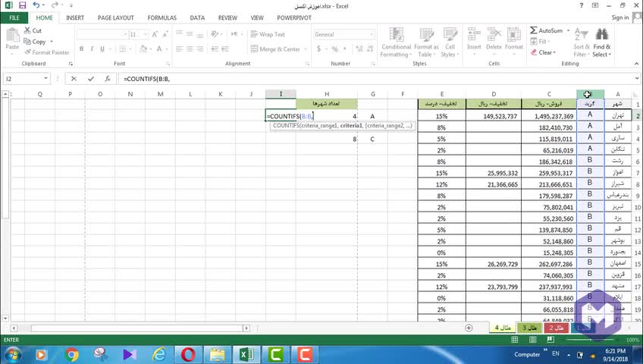Toggle Center alignment

[190, 49]
